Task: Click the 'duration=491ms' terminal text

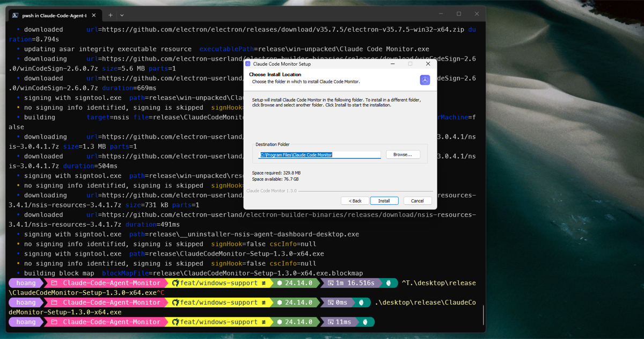Action: pyautogui.click(x=152, y=225)
